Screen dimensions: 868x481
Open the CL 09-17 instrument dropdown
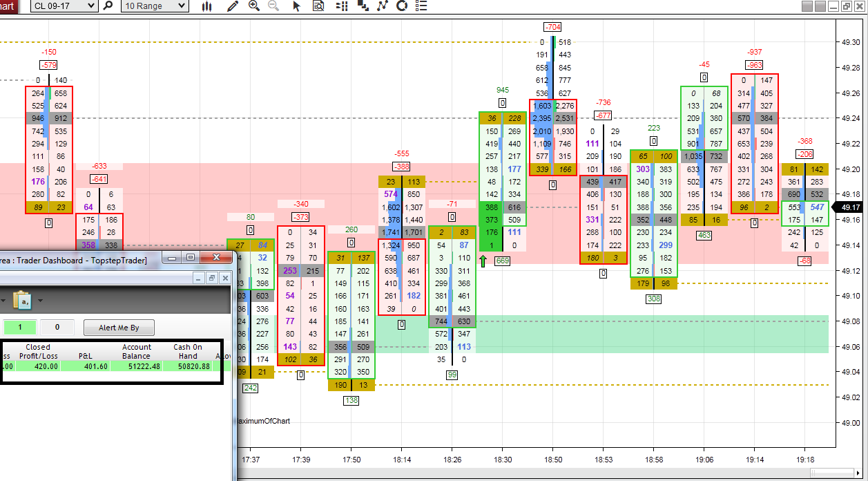(x=64, y=6)
